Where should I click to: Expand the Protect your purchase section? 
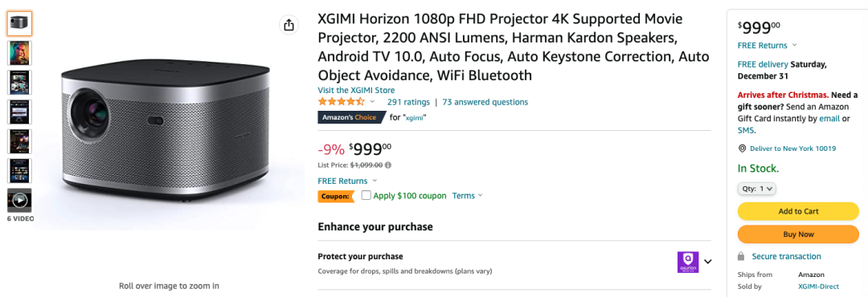pyautogui.click(x=707, y=262)
